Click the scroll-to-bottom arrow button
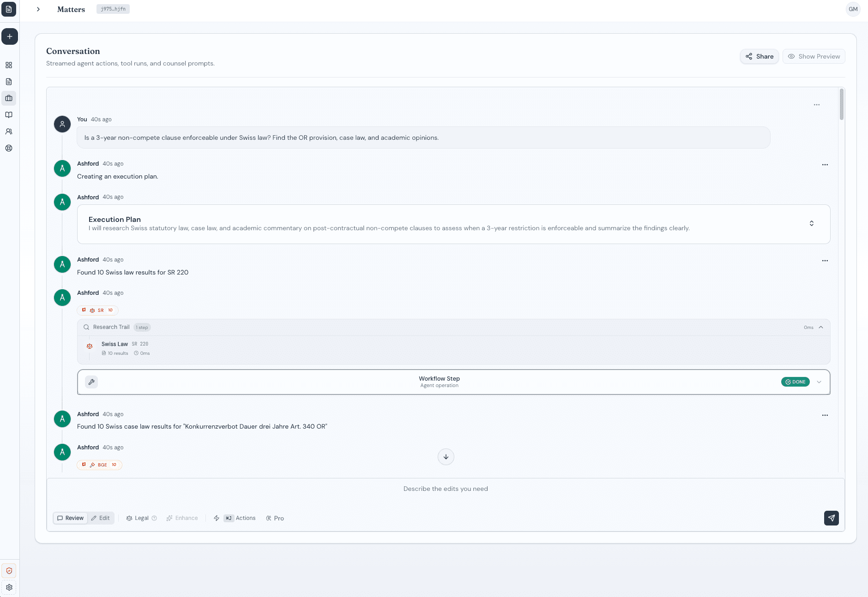 click(x=446, y=457)
